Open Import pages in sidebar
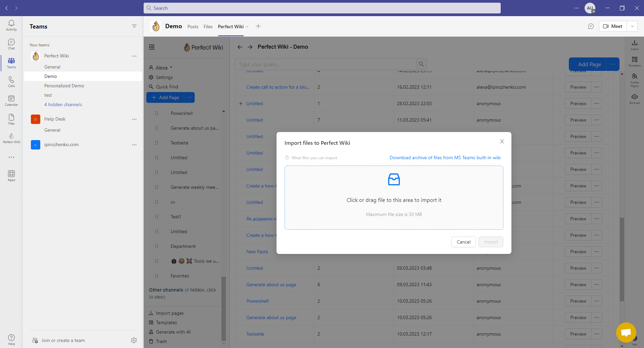Image resolution: width=644 pixels, height=348 pixels. [166, 313]
